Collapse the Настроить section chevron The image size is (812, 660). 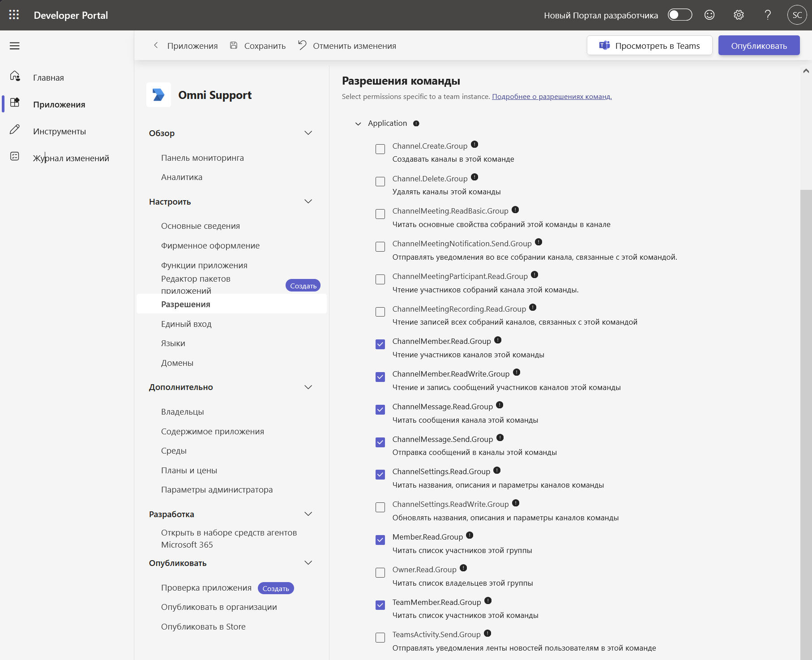pos(308,201)
